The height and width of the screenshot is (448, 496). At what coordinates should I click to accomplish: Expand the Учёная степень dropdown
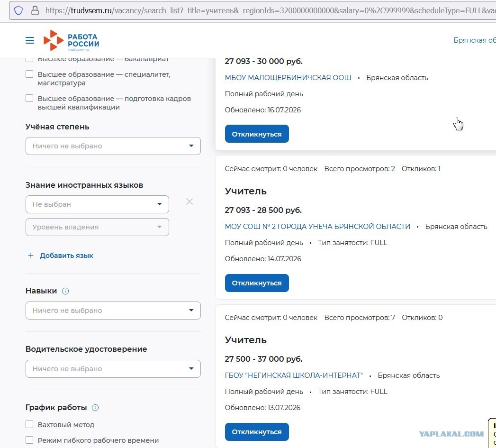tap(113, 146)
